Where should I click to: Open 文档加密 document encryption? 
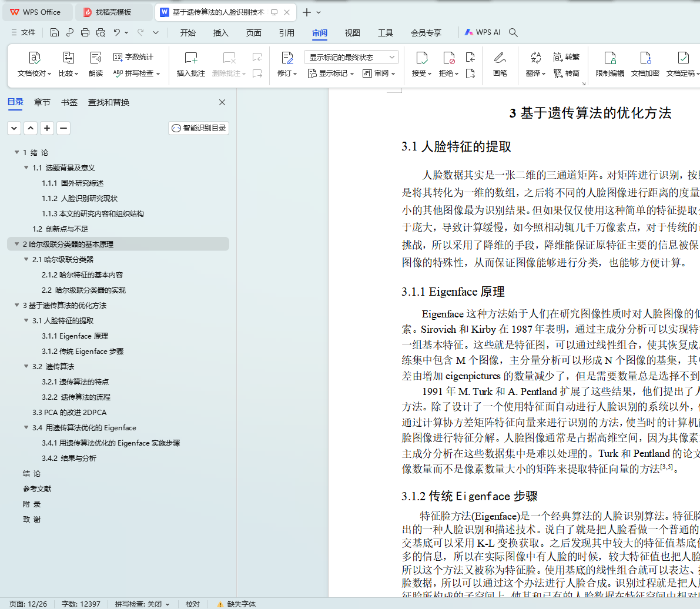point(645,64)
